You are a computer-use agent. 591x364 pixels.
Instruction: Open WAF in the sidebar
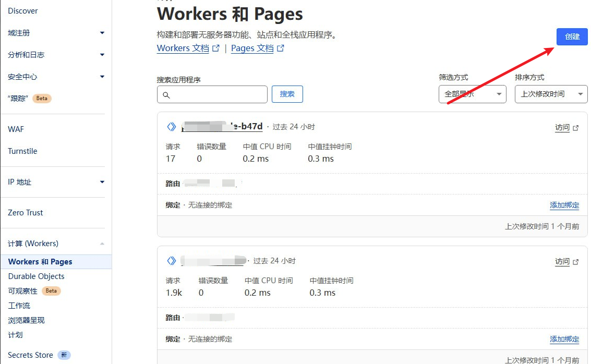16,129
